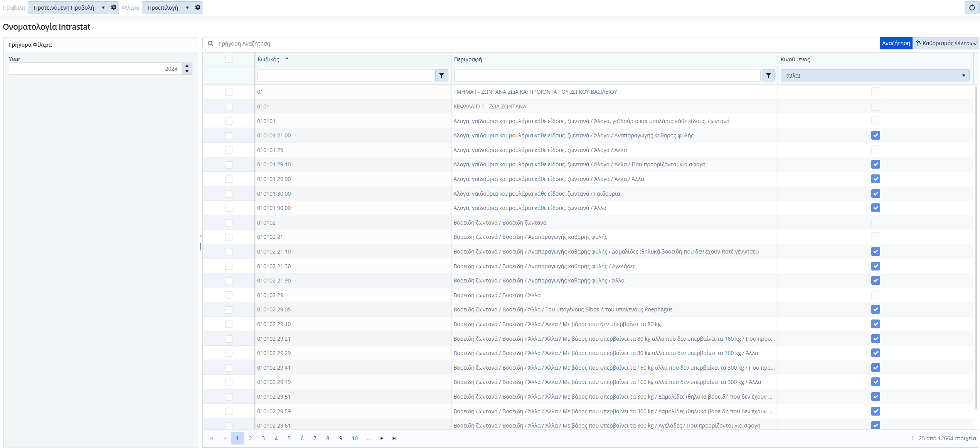Click code cell 010102 29 41
980x448 pixels.
click(x=274, y=368)
